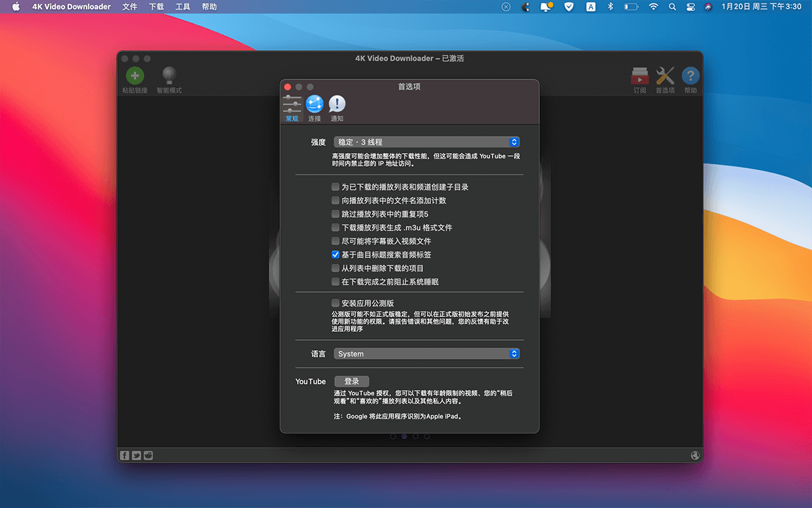The width and height of the screenshot is (812, 508).
Task: Enable 下载播放列表生成 .m3u 格式文件 checkbox
Action: (336, 228)
